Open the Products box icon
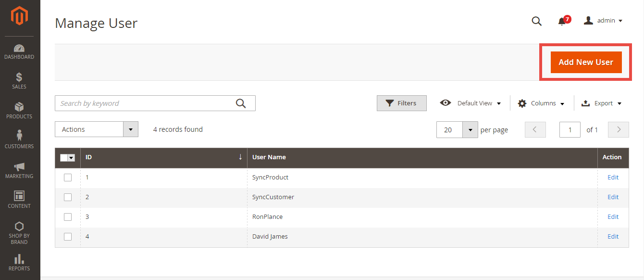Image resolution: width=644 pixels, height=280 pixels. coord(19,107)
